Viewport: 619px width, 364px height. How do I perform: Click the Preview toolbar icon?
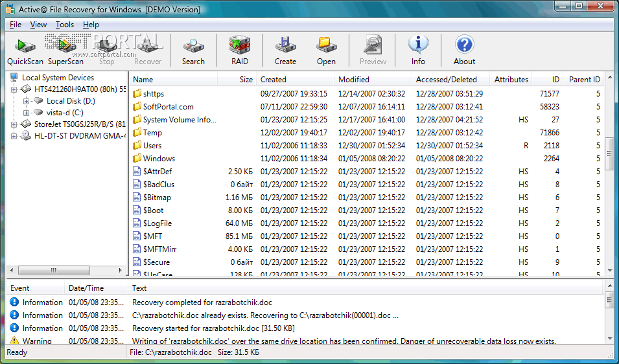coord(373,51)
